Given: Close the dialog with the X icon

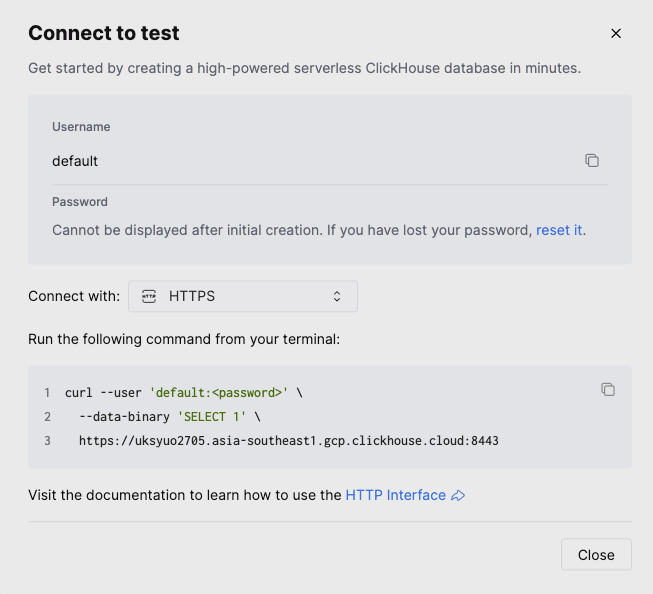Looking at the screenshot, I should [616, 33].
